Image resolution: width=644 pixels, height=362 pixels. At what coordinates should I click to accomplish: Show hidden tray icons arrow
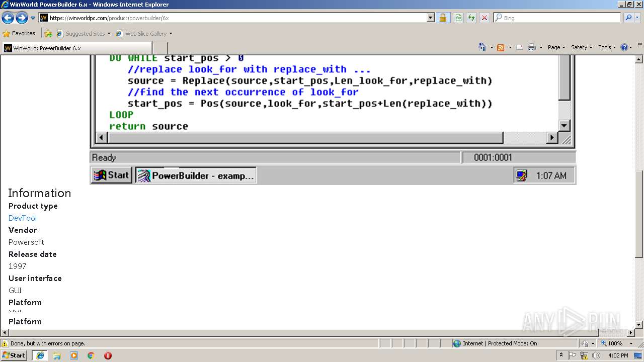point(561,355)
